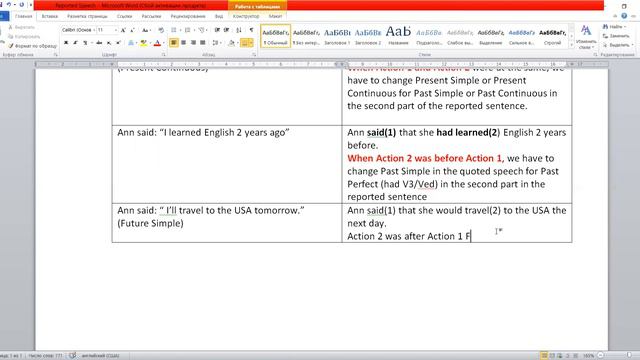Screen dimensions: 640x360
Task: Toggle superscript formatting
Action: [118, 42]
